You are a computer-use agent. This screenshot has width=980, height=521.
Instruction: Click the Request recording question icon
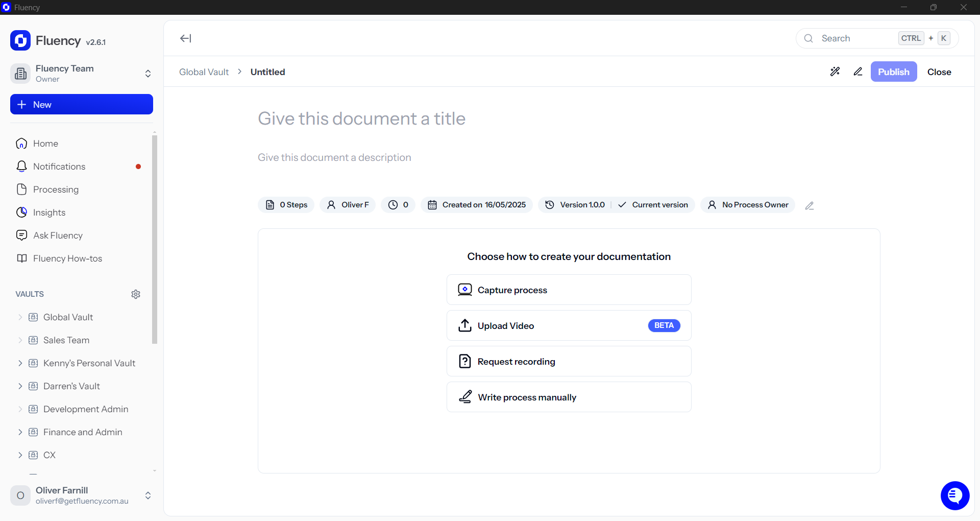pyautogui.click(x=465, y=361)
